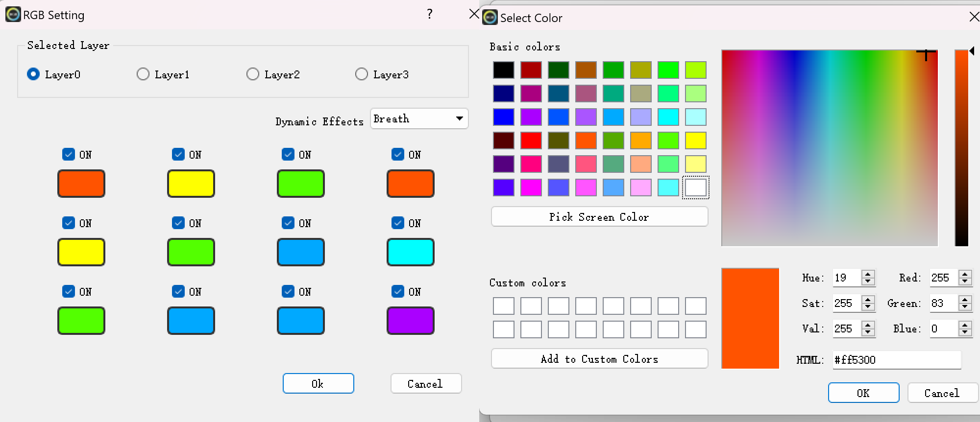The height and width of the screenshot is (422, 980).
Task: Uncheck ON above second-row cyan swatch
Action: point(398,223)
